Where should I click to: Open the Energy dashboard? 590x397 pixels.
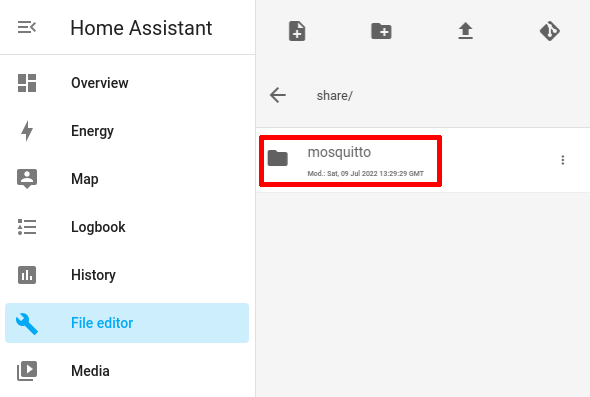click(127, 131)
